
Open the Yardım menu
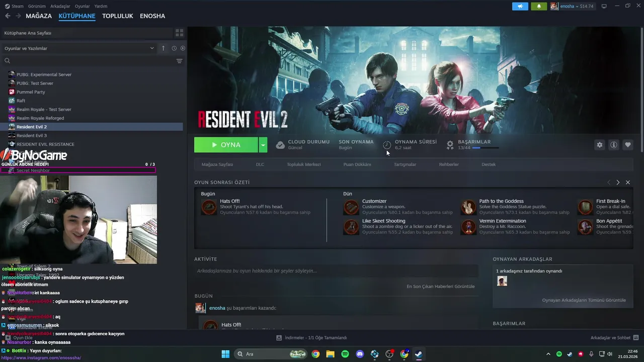(x=101, y=6)
